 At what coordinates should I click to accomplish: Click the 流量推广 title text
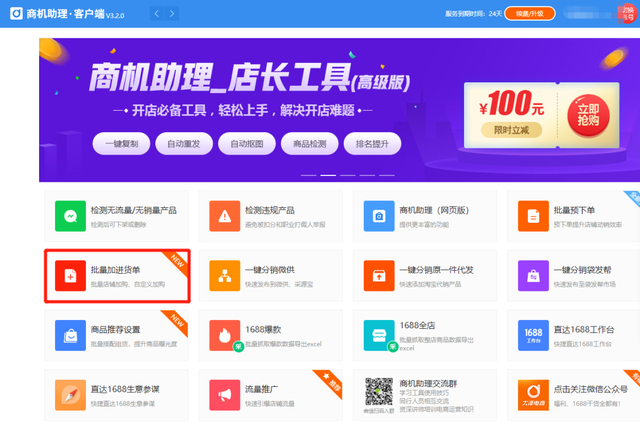point(262,389)
